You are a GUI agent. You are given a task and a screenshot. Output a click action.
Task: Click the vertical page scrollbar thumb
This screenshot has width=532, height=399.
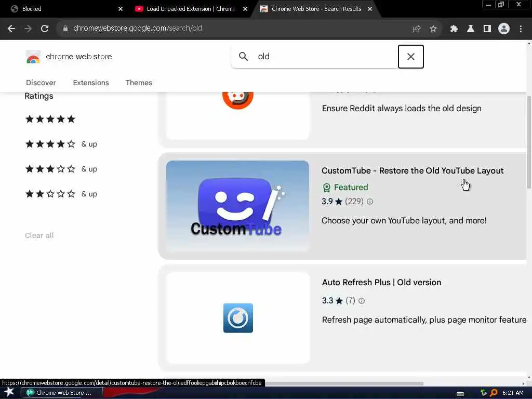[x=528, y=142]
